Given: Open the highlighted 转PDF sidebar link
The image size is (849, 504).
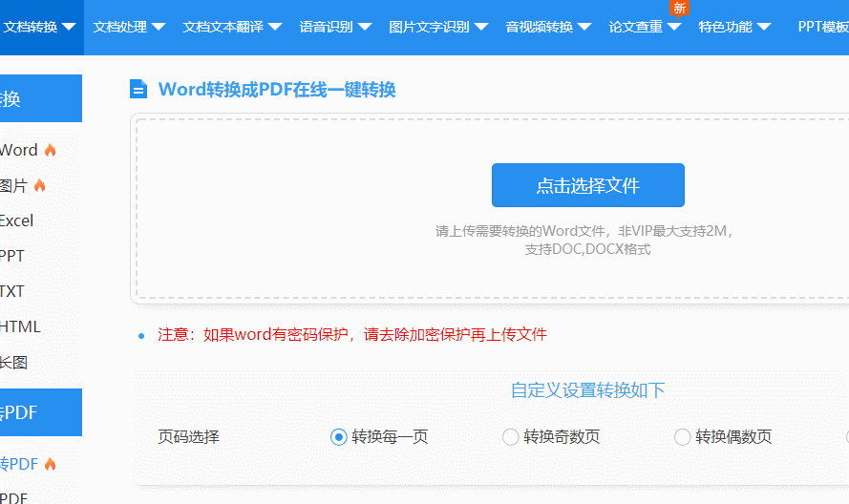Looking at the screenshot, I should point(19,464).
